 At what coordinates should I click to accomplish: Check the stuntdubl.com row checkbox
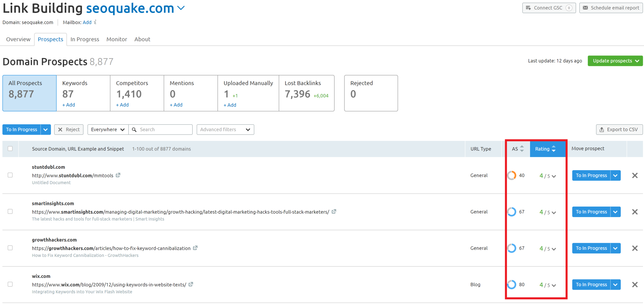(x=10, y=175)
